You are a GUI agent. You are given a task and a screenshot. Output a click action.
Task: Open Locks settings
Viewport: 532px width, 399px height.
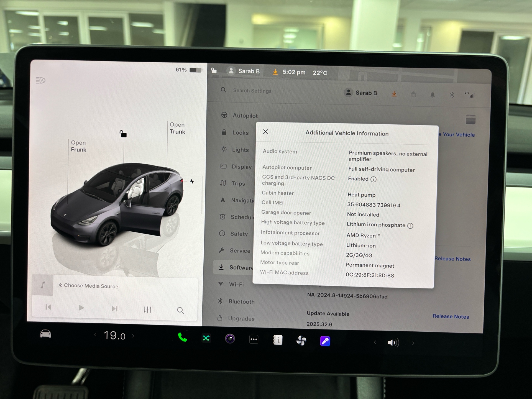[234, 132]
